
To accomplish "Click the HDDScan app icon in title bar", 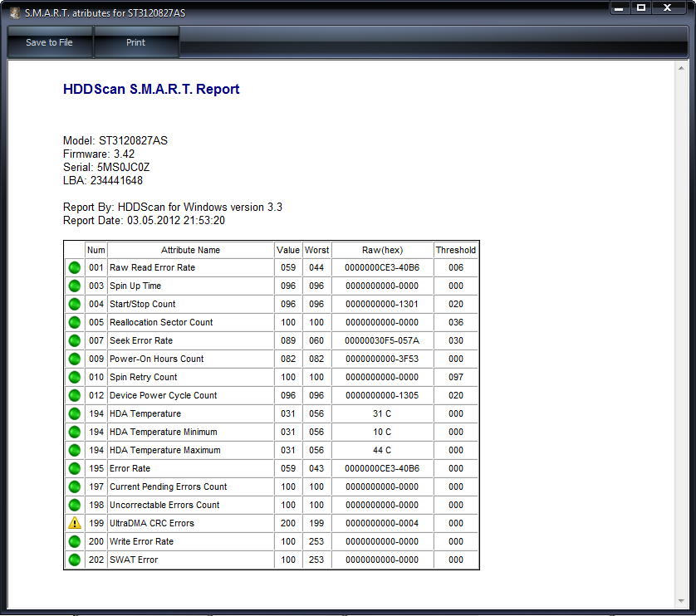I will click(15, 13).
